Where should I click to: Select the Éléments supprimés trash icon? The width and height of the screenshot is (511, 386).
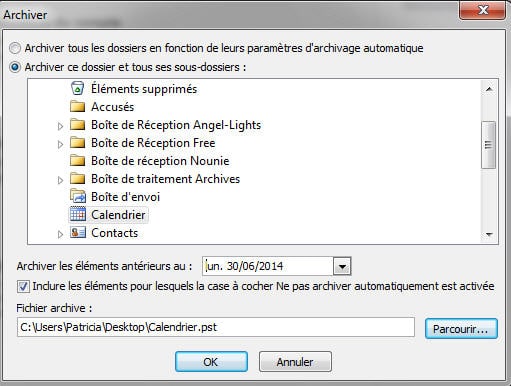77,88
